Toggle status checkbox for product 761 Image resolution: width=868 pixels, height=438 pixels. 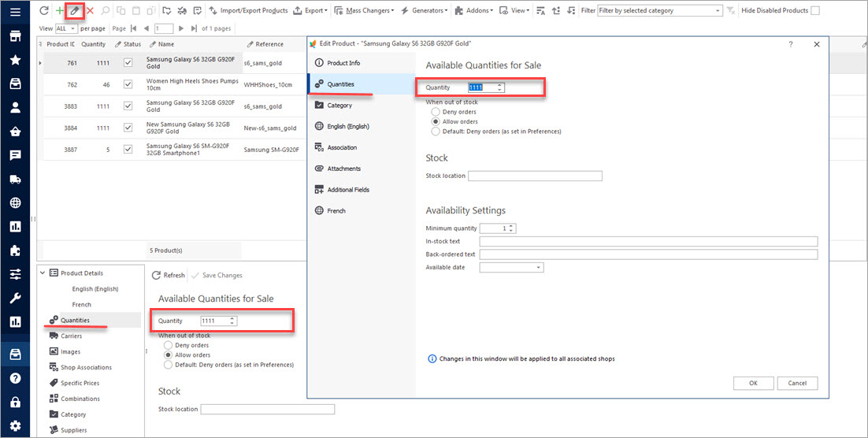coord(128,63)
